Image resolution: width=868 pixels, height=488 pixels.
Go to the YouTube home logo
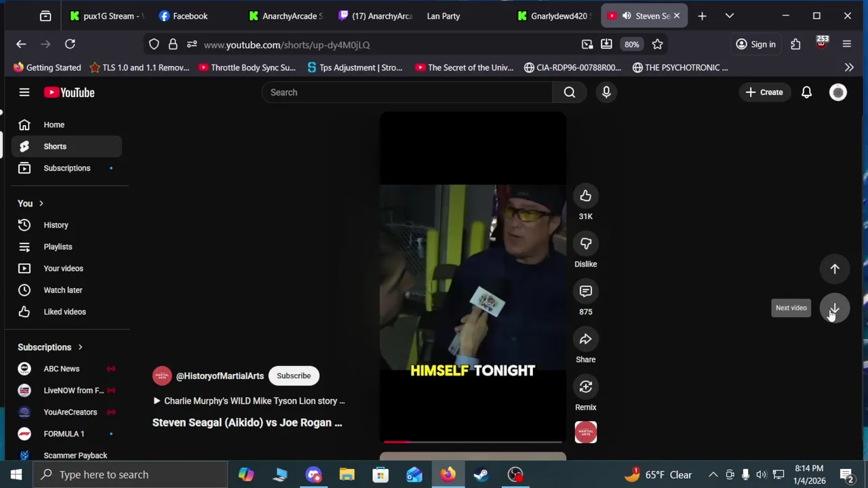point(69,92)
